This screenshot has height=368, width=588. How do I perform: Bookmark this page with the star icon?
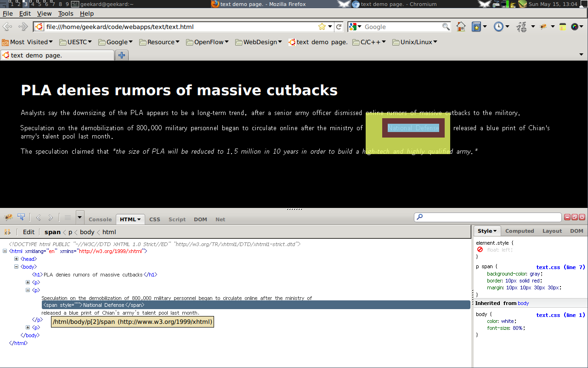pos(322,27)
